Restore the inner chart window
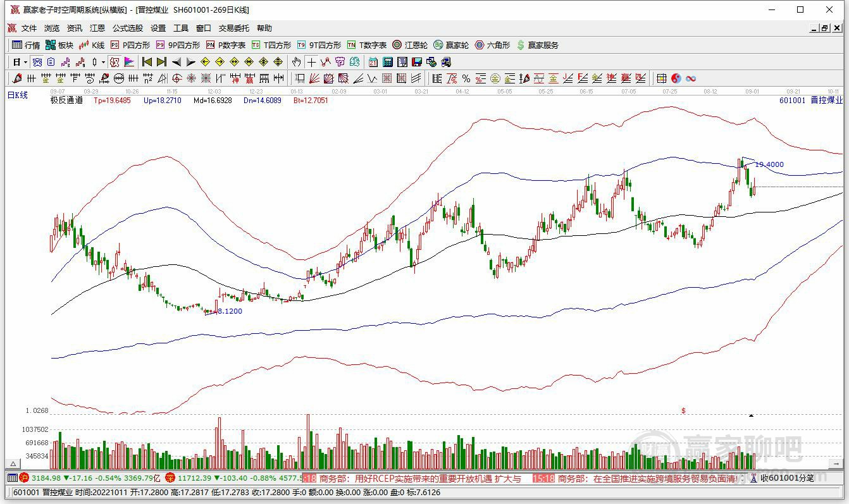The image size is (849, 504). pyautogui.click(x=825, y=28)
